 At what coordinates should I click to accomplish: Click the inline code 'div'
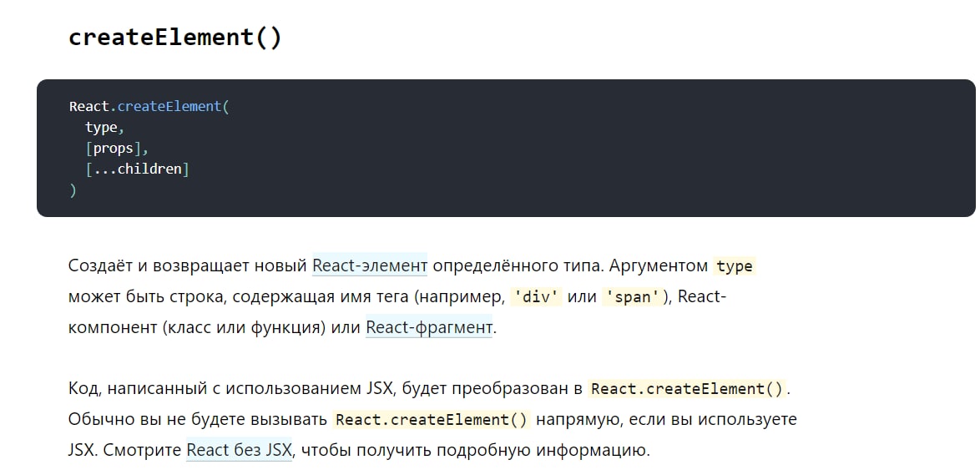point(537,297)
